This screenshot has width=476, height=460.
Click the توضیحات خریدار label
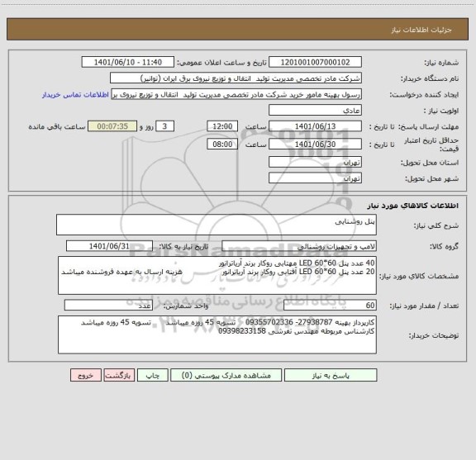[x=434, y=335]
